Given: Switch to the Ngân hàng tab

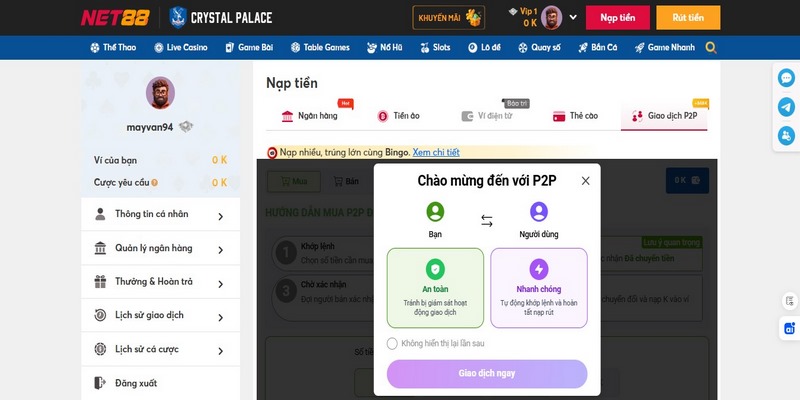Looking at the screenshot, I should click(x=310, y=116).
